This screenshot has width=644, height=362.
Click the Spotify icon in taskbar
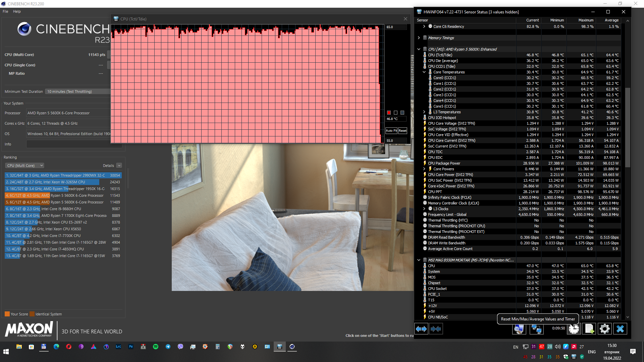click(x=156, y=347)
